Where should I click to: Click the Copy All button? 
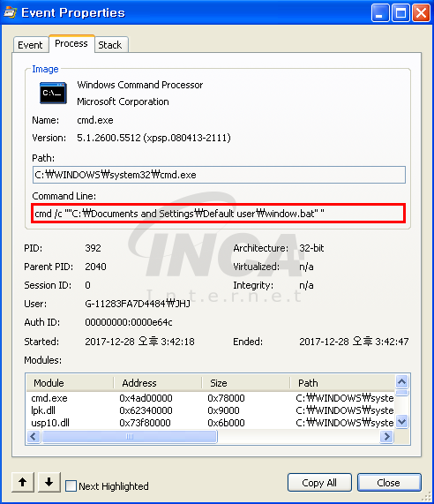coord(319,483)
